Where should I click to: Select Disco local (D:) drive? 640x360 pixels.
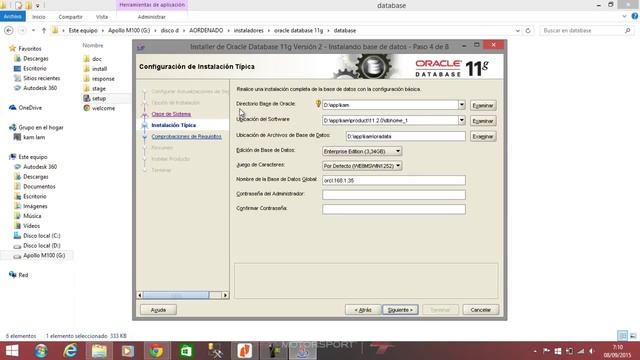pyautogui.click(x=42, y=245)
